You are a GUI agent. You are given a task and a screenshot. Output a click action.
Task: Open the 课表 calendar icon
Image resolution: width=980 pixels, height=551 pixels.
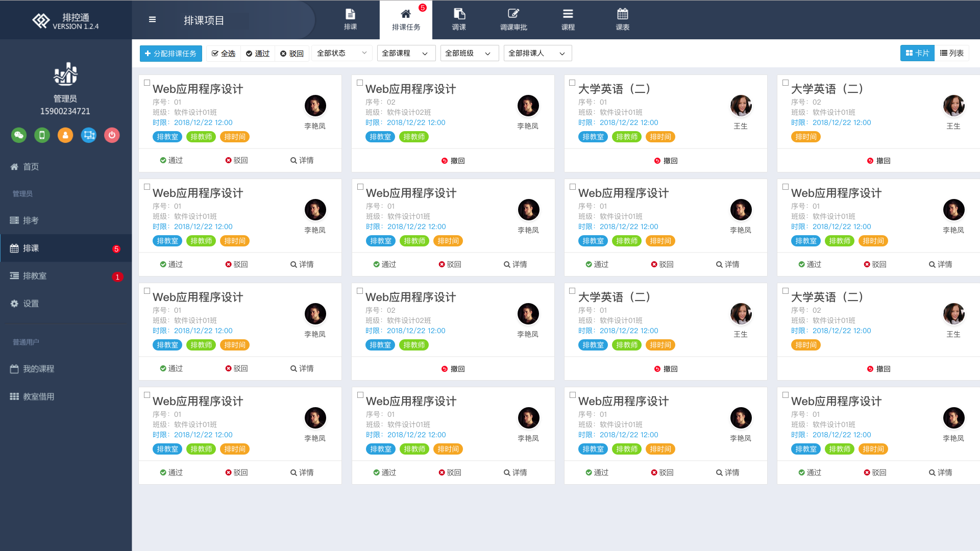click(623, 19)
